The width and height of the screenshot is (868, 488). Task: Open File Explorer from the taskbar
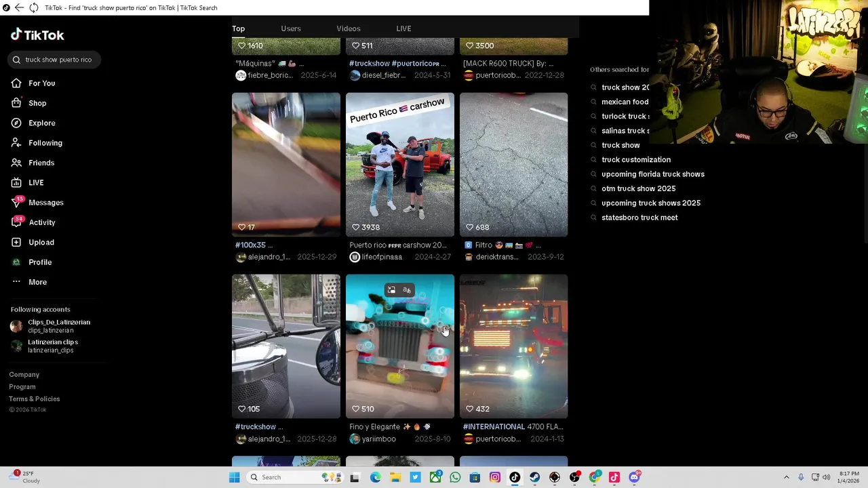(x=395, y=477)
